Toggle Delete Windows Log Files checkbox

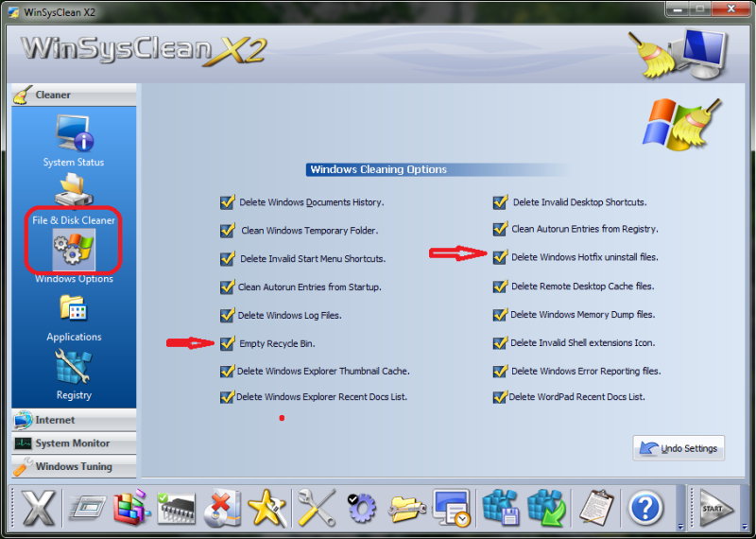[227, 315]
